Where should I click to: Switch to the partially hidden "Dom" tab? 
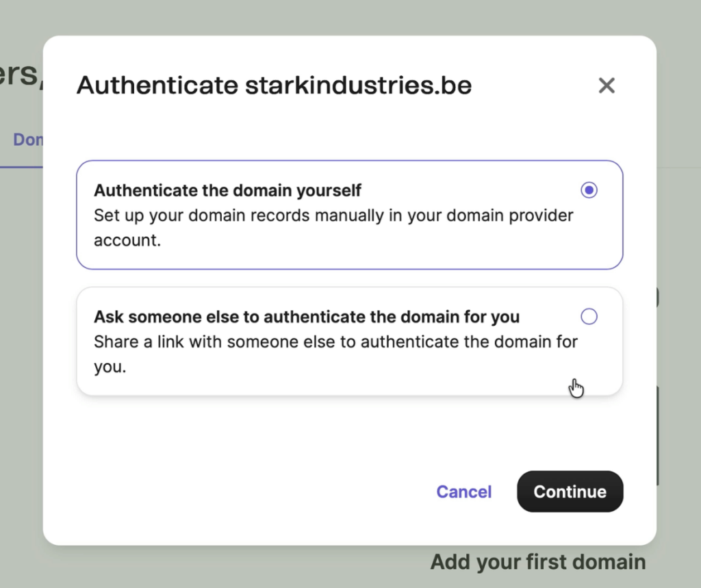(28, 140)
